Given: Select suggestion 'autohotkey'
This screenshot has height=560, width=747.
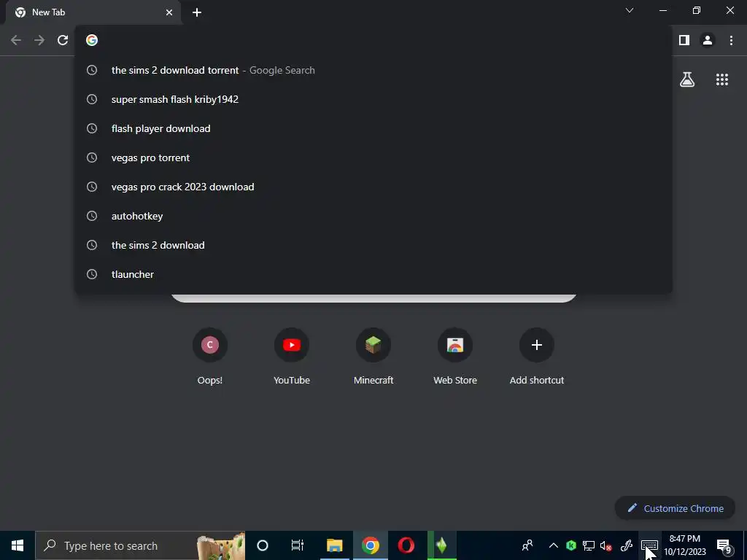Looking at the screenshot, I should point(373,216).
